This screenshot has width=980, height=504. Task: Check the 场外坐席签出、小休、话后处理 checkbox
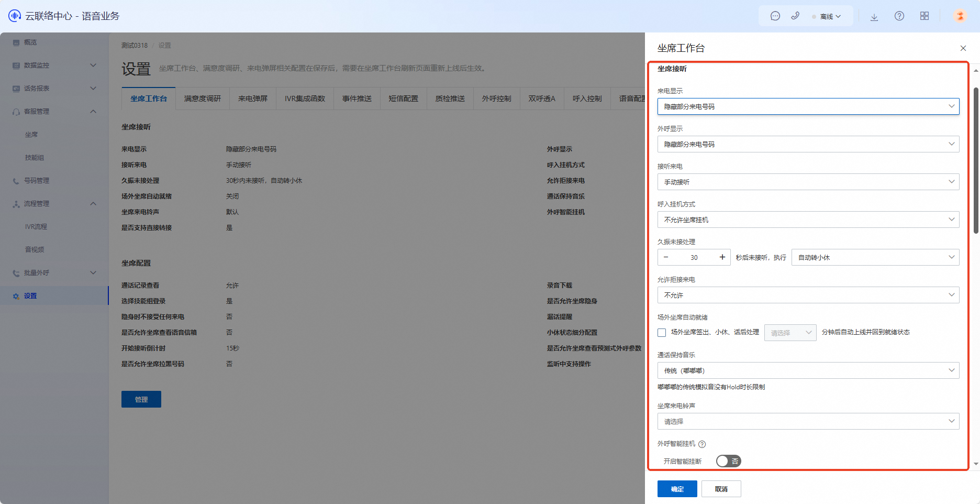click(x=662, y=333)
